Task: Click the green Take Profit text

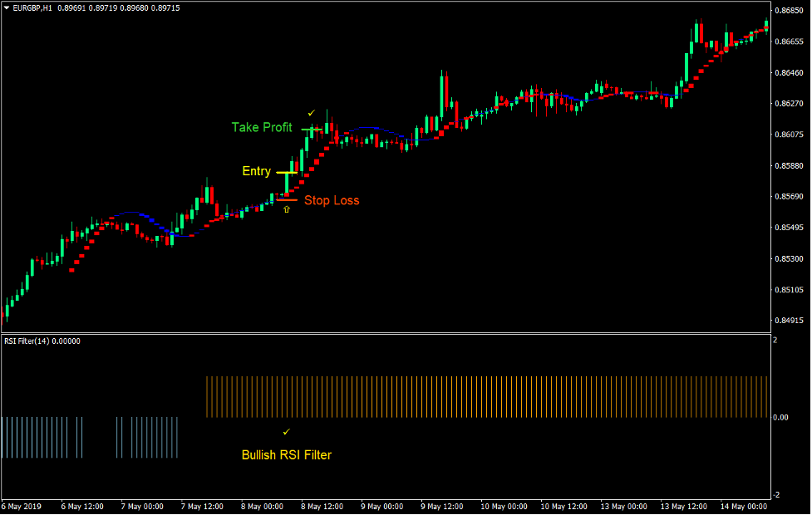Action: coord(261,127)
